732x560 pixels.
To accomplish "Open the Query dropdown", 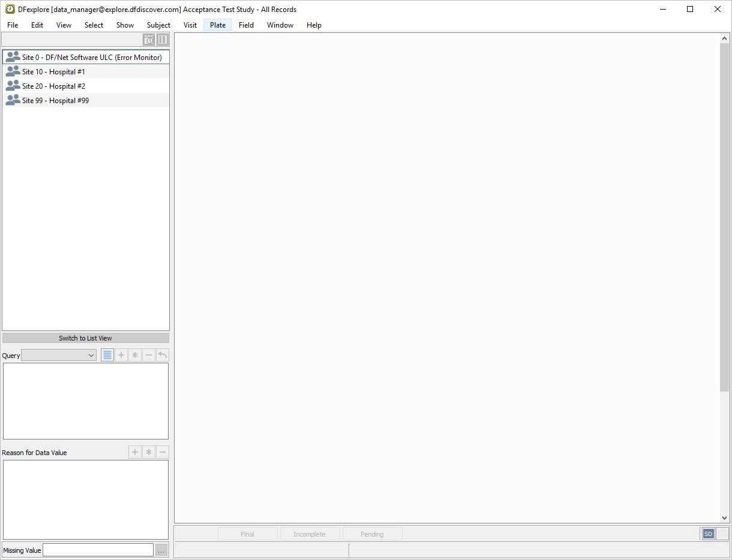I will 59,356.
